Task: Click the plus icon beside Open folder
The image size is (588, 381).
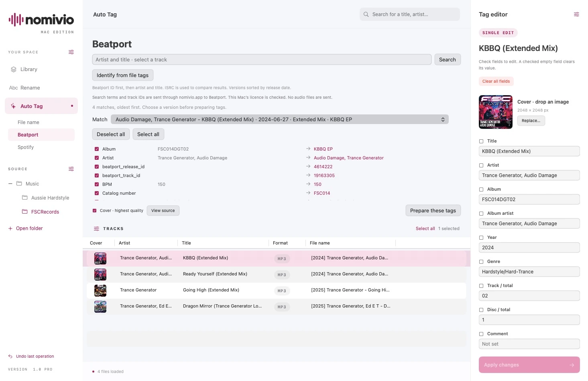Action: click(x=10, y=228)
